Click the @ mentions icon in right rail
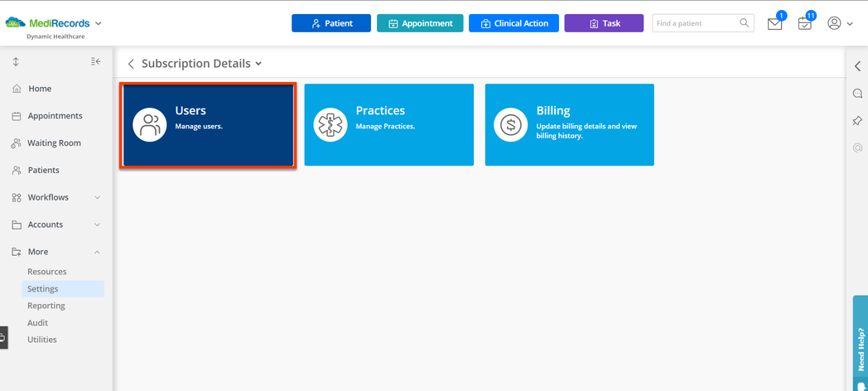Image resolution: width=868 pixels, height=391 pixels. 857,148
